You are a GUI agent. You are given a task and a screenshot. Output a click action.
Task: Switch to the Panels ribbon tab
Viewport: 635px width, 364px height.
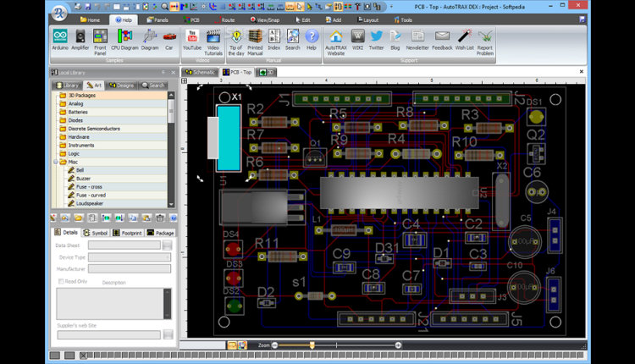pos(157,19)
